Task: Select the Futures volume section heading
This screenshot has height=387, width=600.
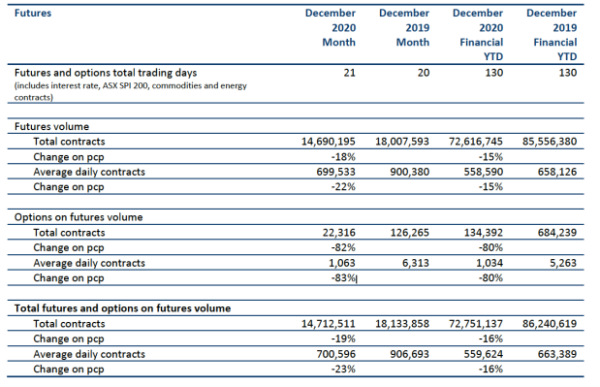Action: 52,126
